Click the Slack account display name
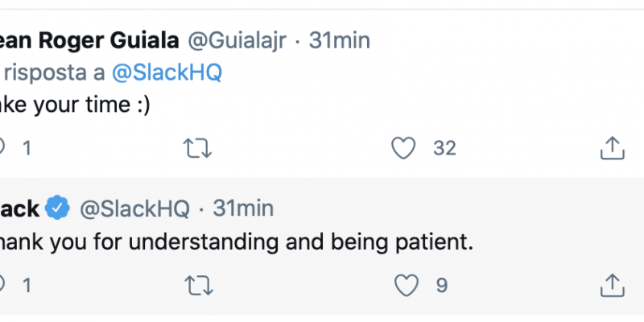Image resolution: width=644 pixels, height=322 pixels. pyautogui.click(x=19, y=209)
